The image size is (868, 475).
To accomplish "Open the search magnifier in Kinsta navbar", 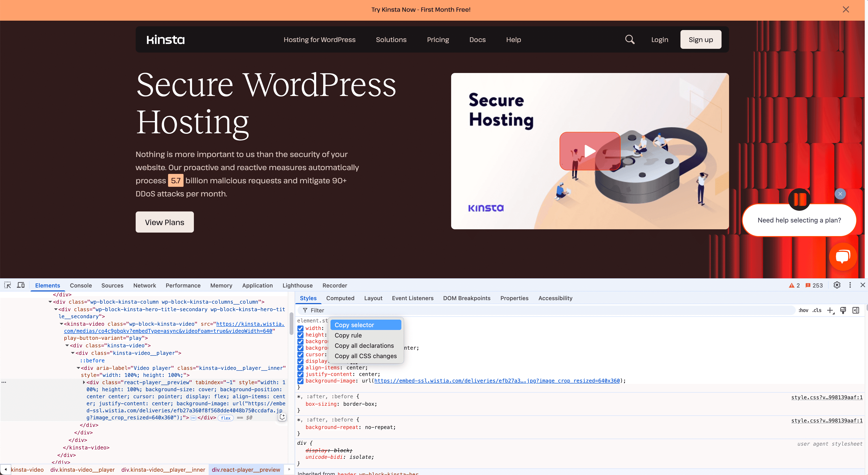I will pyautogui.click(x=630, y=39).
